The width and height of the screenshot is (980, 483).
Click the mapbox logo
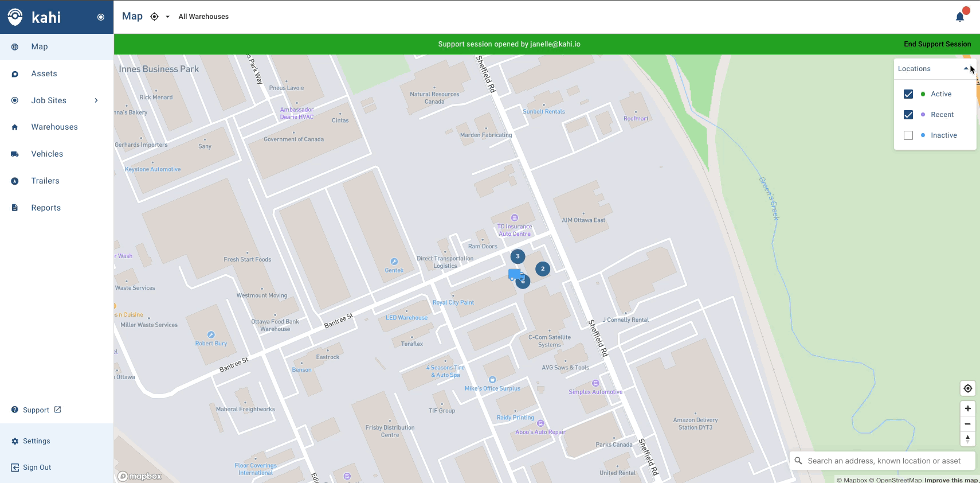tap(140, 476)
